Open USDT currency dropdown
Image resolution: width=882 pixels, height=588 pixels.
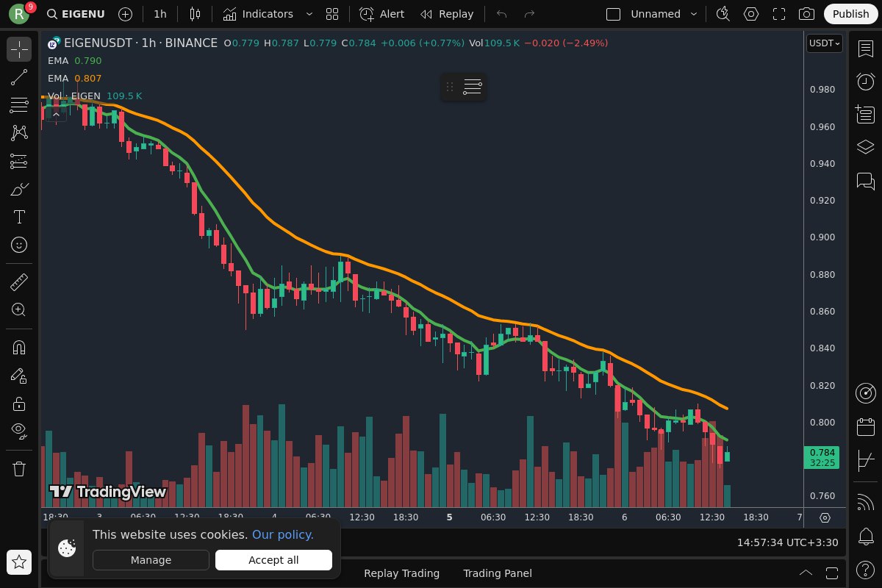[825, 43]
